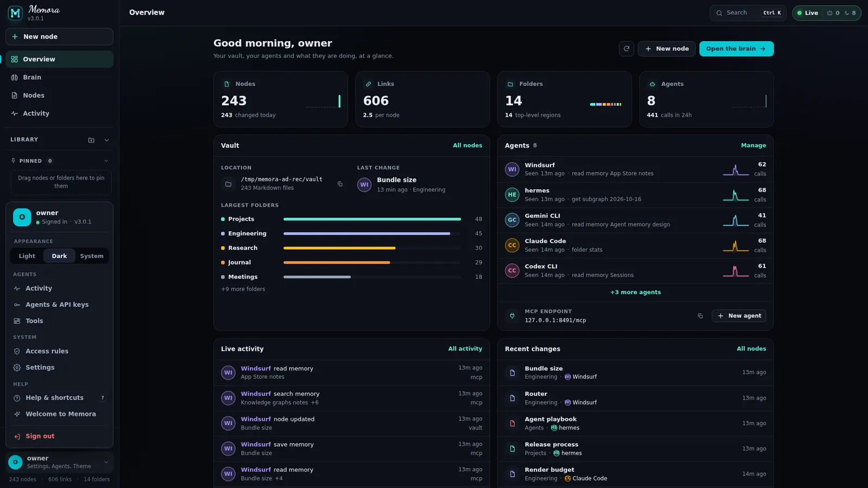
Task: Click the Agent playbook document icon
Action: click(512, 423)
